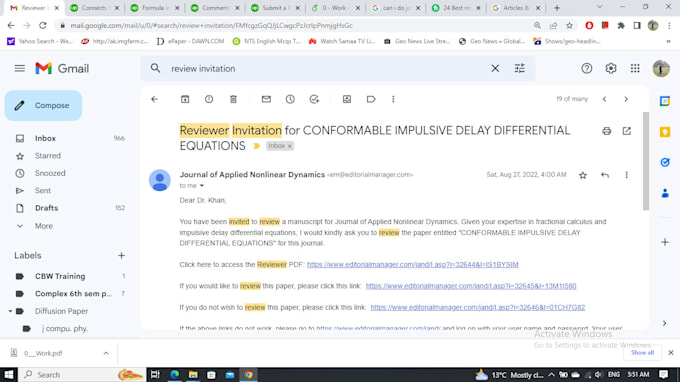
Task: Clear the search text with X
Action: click(495, 69)
